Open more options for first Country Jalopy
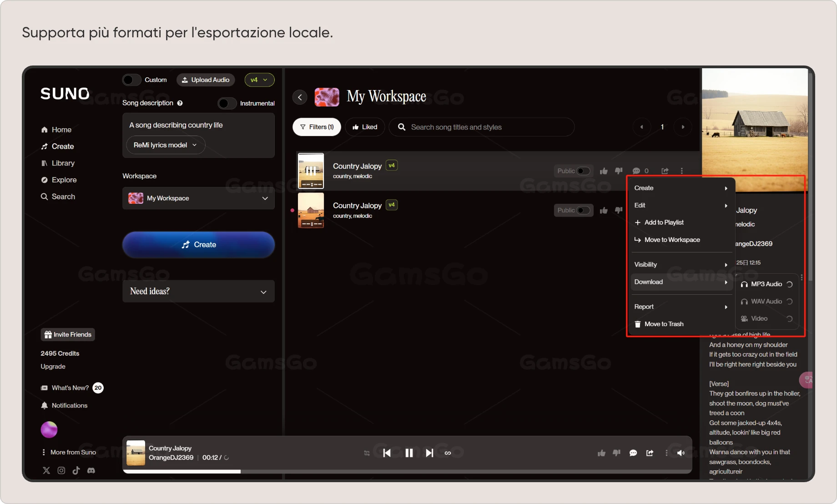This screenshot has width=837, height=504. [681, 171]
